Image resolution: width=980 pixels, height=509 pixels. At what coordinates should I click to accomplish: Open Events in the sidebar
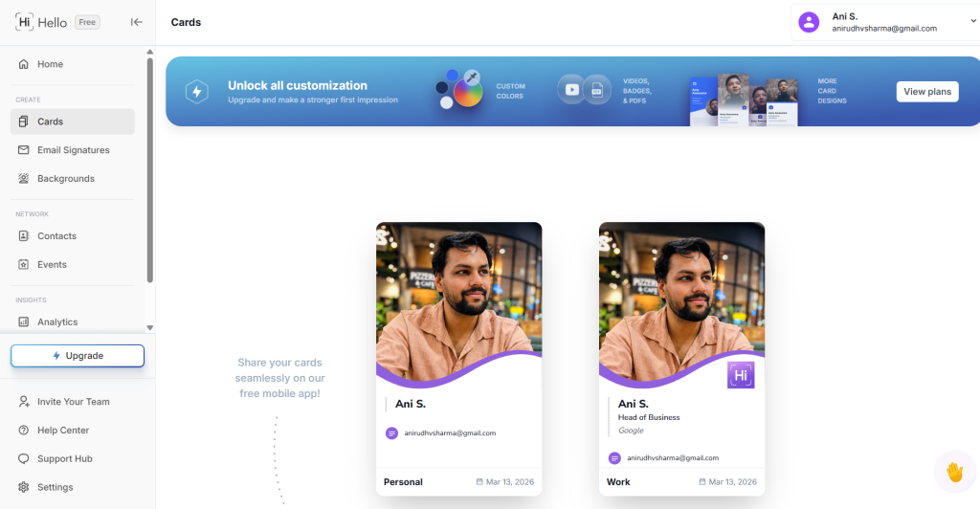[x=73, y=265]
